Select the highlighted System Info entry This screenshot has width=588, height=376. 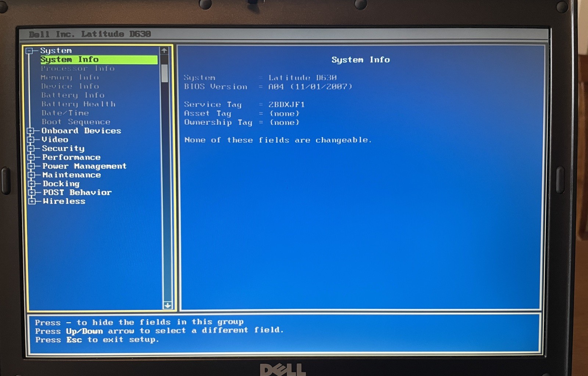tap(99, 59)
